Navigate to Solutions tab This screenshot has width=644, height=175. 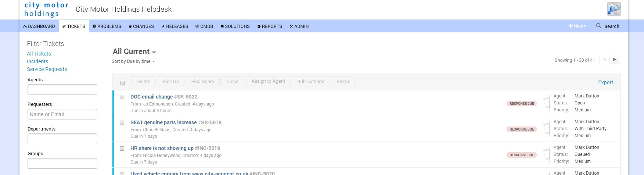pyautogui.click(x=235, y=26)
